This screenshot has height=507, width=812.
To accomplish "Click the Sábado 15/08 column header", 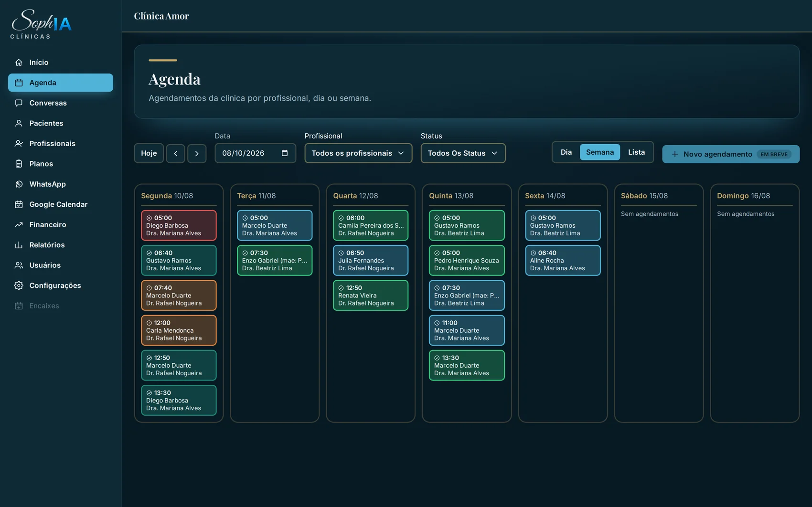I will click(x=644, y=196).
